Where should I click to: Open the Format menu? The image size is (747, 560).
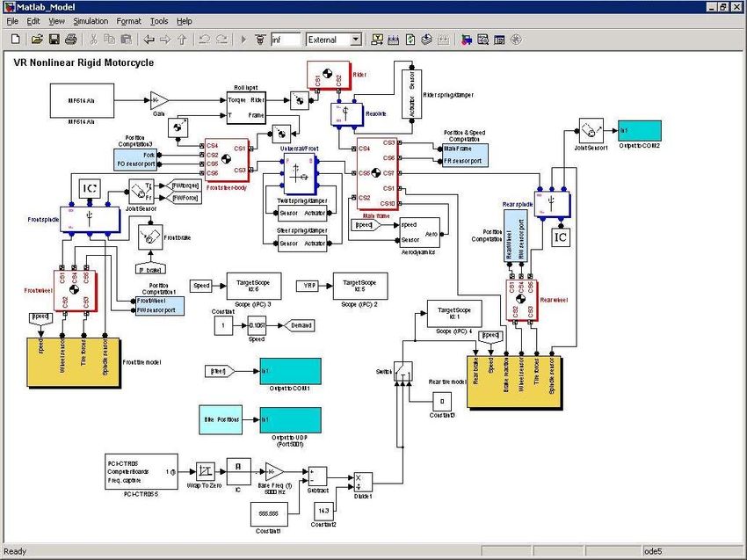[x=128, y=21]
